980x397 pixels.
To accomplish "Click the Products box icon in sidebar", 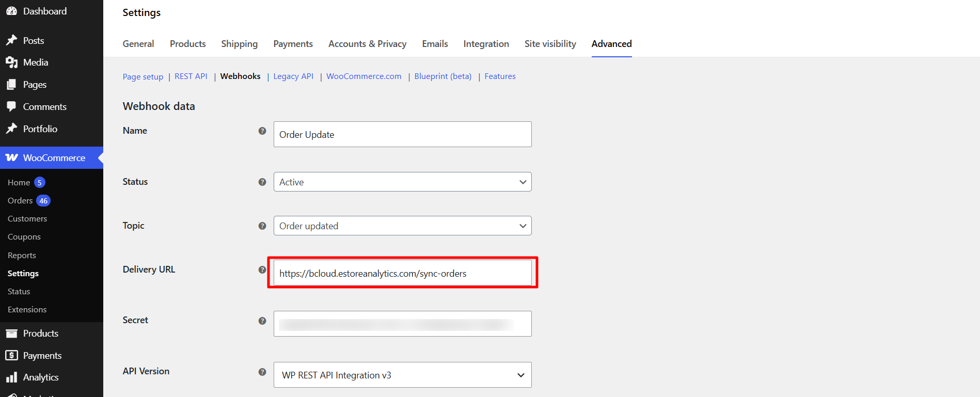I will click(11, 334).
